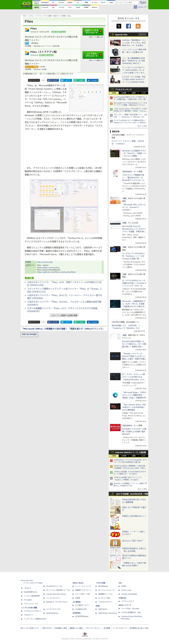Click システム・ファイル breadcrumb link
Image resolution: width=169 pixels, height=644 pixels.
pyautogui.click(x=34, y=16)
